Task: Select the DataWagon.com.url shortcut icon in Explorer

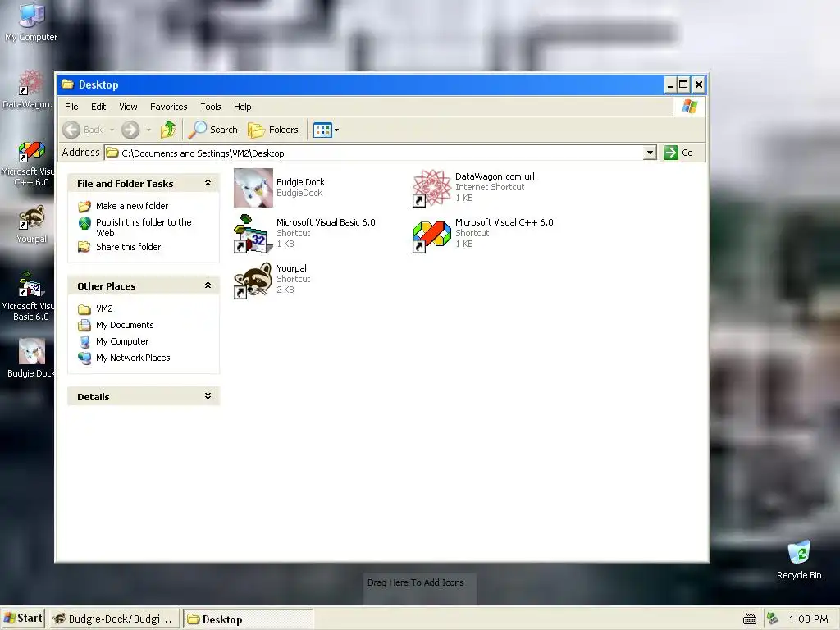Action: pyautogui.click(x=431, y=188)
